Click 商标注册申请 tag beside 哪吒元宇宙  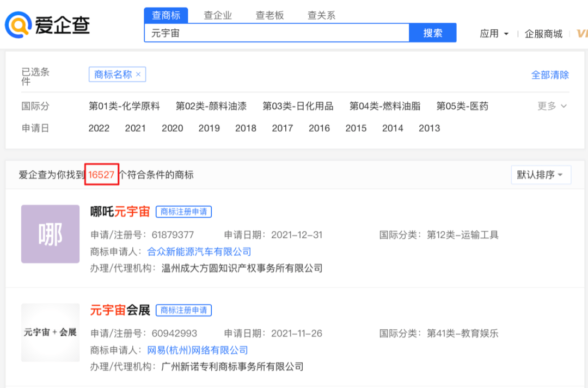(x=184, y=212)
